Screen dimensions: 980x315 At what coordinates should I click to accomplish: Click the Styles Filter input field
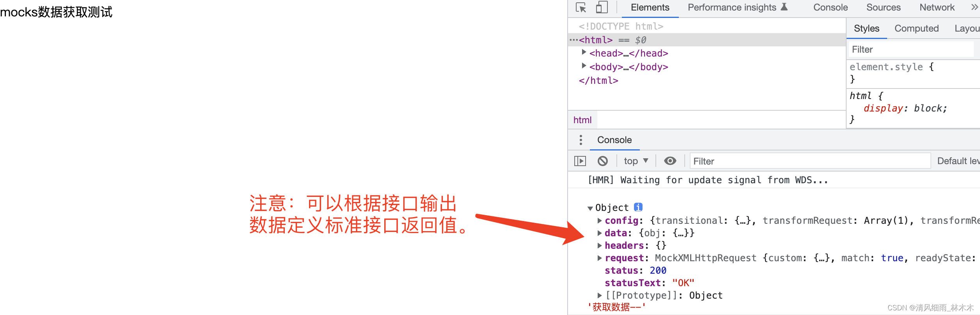(x=911, y=50)
